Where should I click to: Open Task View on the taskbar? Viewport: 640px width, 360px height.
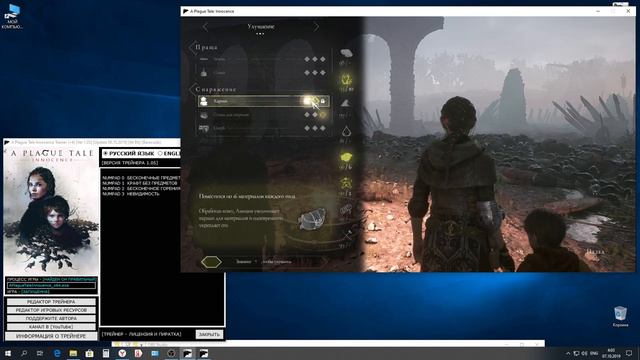(40, 353)
